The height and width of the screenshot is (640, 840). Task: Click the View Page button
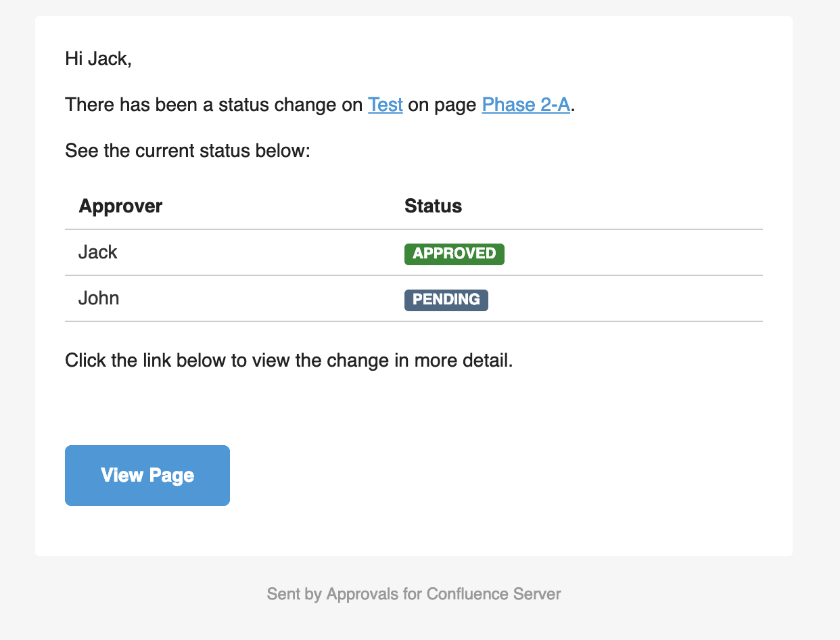pos(147,475)
